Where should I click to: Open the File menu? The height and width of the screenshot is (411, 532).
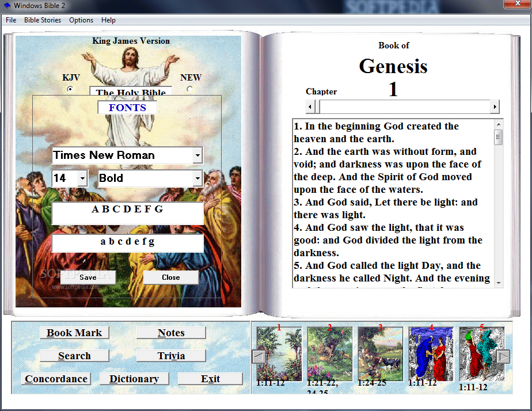(x=11, y=20)
